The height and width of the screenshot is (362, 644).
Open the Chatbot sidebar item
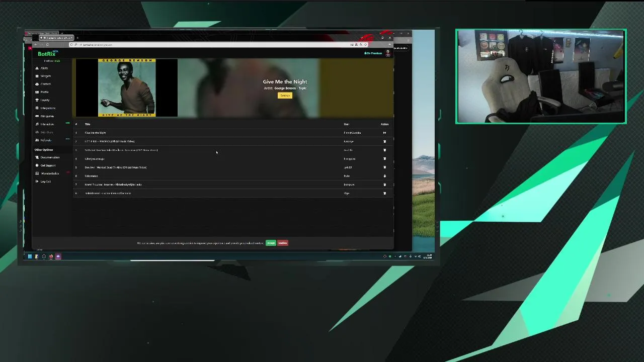[43, 84]
